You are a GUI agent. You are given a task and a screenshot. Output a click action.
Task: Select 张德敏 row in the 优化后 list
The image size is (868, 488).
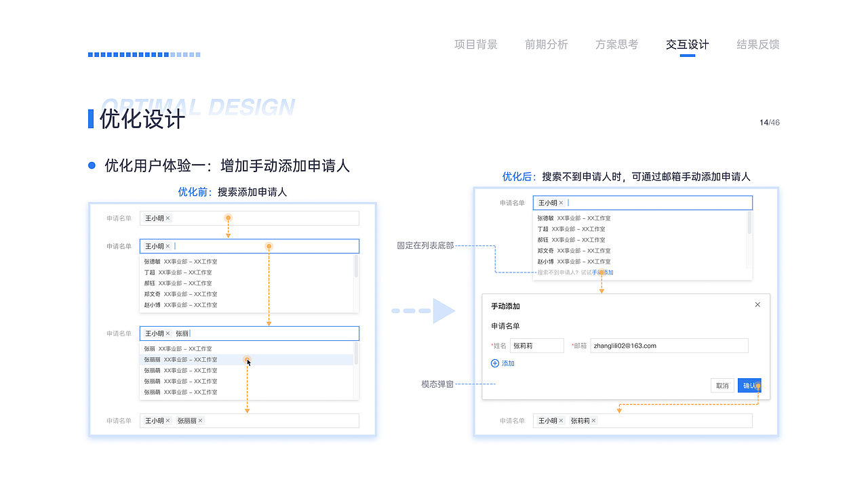[640, 218]
